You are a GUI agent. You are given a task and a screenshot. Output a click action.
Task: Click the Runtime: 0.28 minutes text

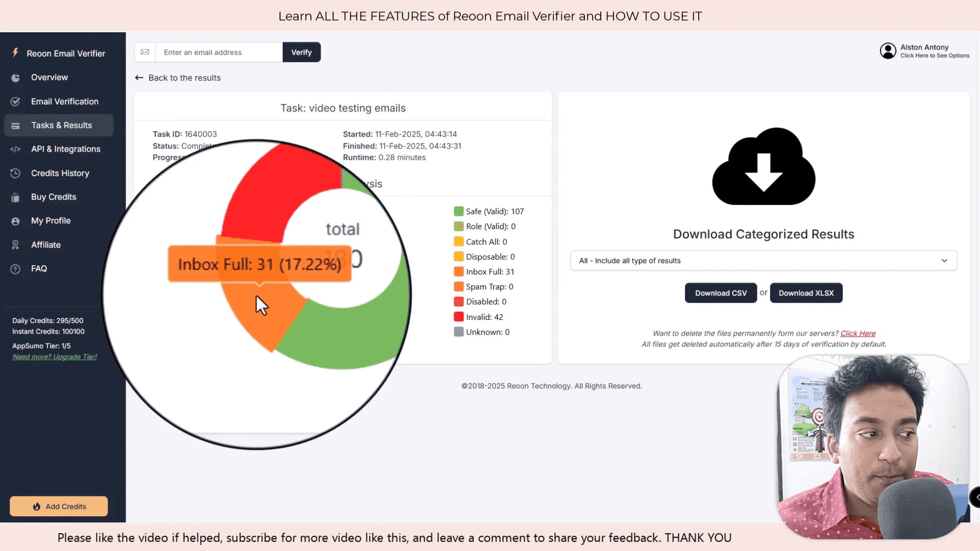tap(384, 158)
